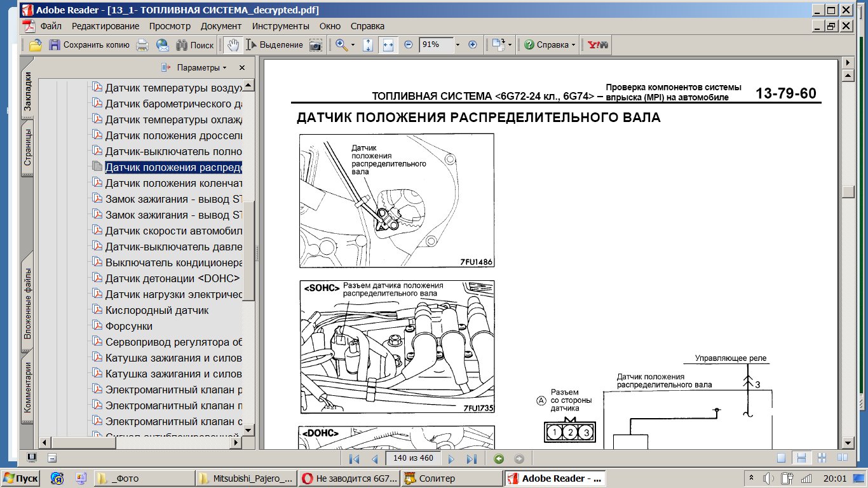Click the page number input field
This screenshot has width=868, height=488.
click(x=413, y=459)
